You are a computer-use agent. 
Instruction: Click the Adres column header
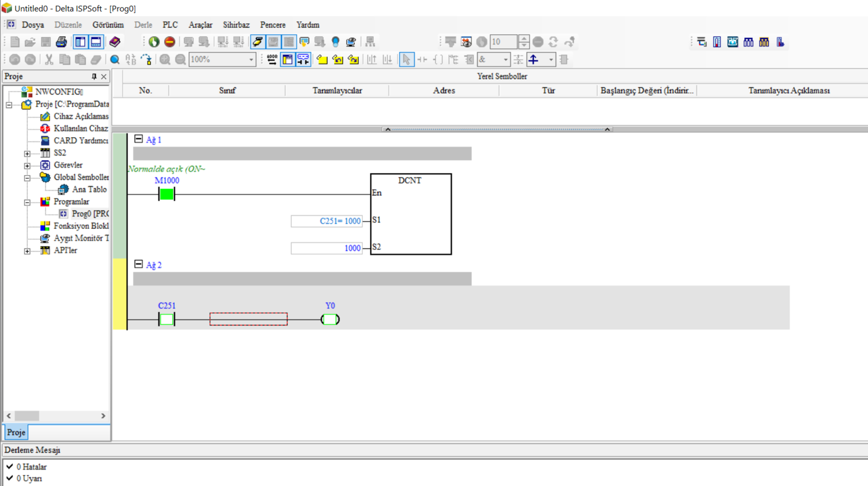tap(444, 91)
